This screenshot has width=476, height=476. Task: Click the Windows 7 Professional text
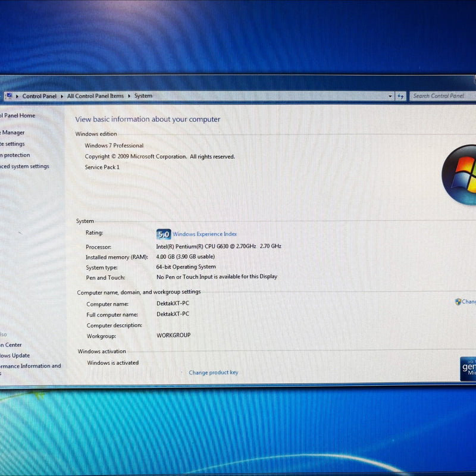point(114,145)
